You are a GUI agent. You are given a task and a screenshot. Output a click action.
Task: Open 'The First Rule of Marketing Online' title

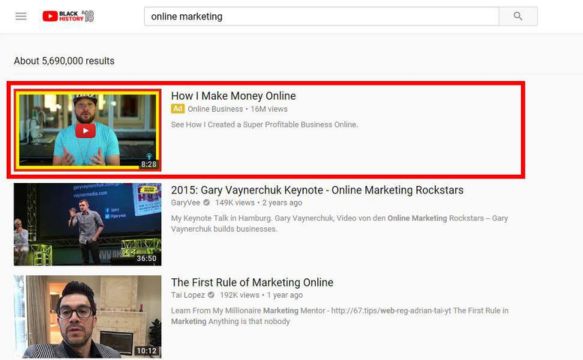tap(252, 282)
